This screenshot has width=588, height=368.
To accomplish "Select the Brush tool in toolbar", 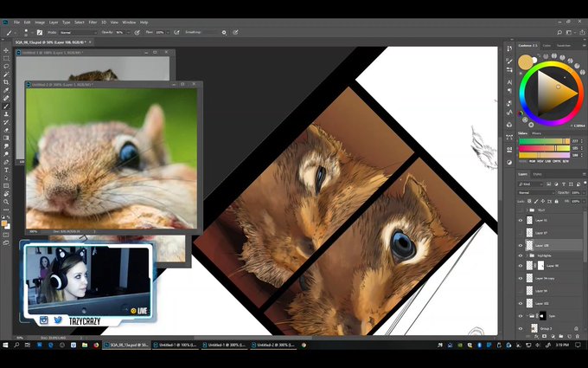I will coord(6,107).
